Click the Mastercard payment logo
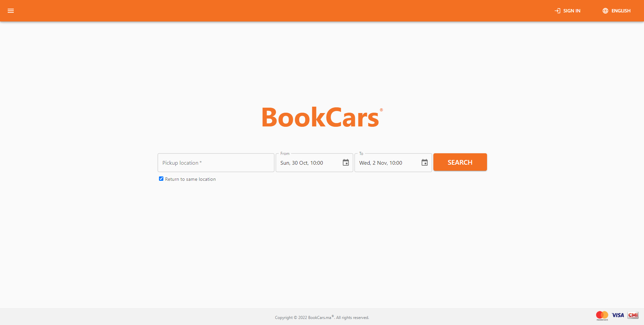 coord(602,315)
